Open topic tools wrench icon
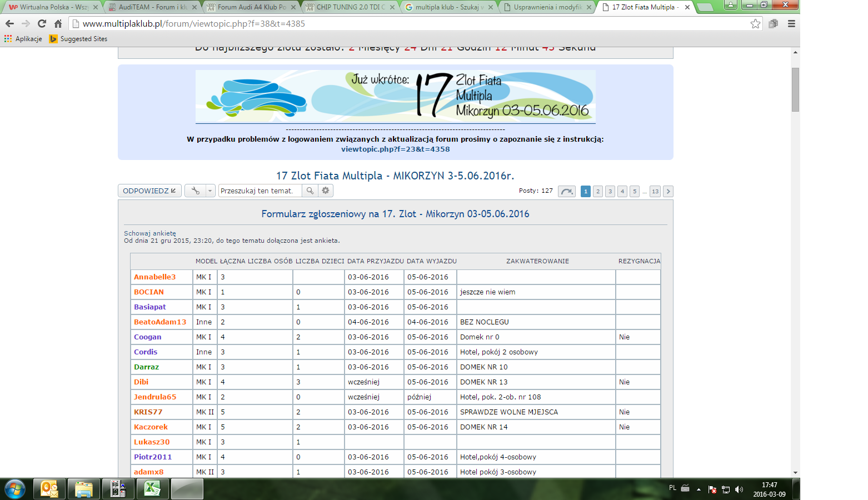868x500 pixels. coord(194,191)
